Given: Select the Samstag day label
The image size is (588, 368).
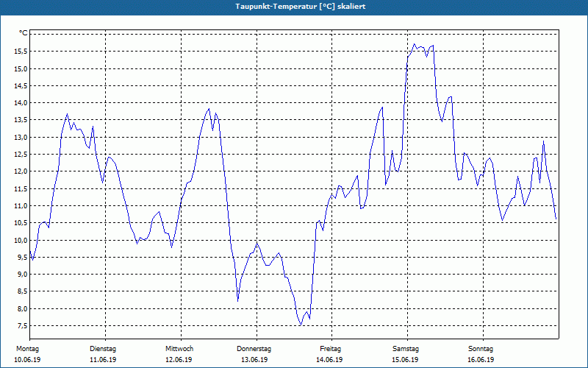Looking at the screenshot, I should coord(406,349).
